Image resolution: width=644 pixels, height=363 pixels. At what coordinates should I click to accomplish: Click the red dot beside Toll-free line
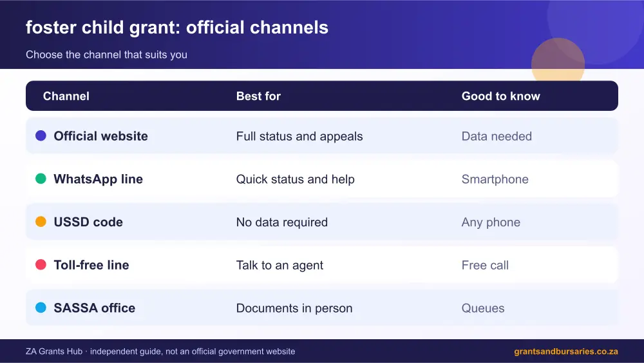tap(41, 264)
